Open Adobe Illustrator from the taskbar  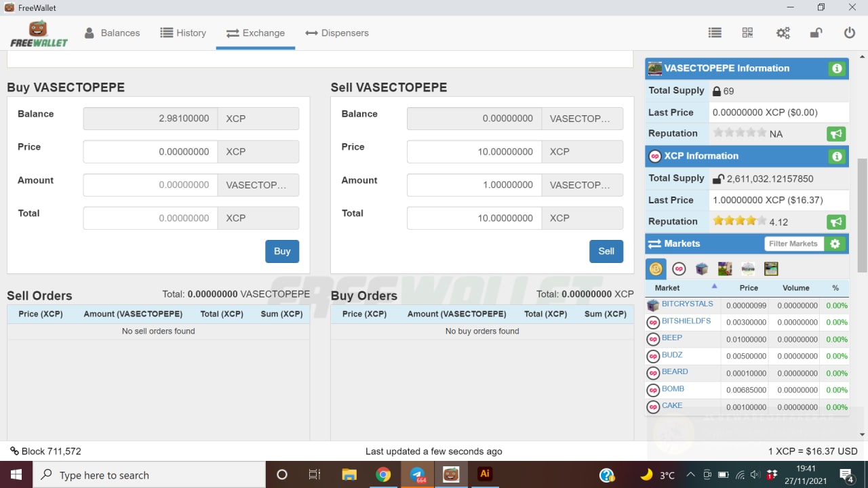tap(484, 474)
